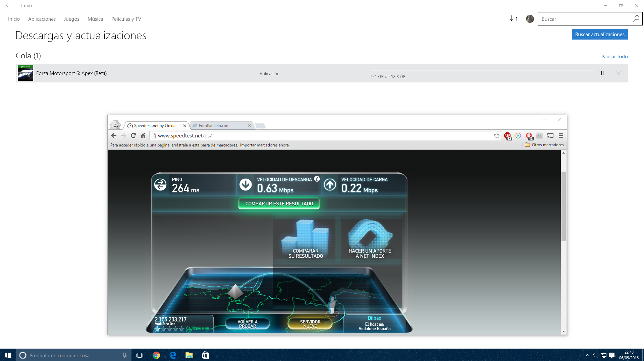The width and height of the screenshot is (644, 361).
Task: Pause the Forza Motorsport 6 download
Action: pos(602,73)
